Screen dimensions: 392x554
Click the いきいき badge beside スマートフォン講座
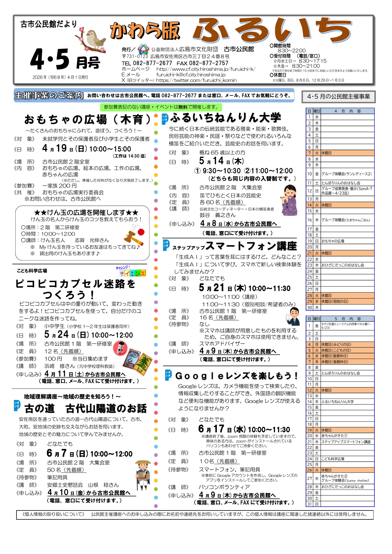[166, 245]
